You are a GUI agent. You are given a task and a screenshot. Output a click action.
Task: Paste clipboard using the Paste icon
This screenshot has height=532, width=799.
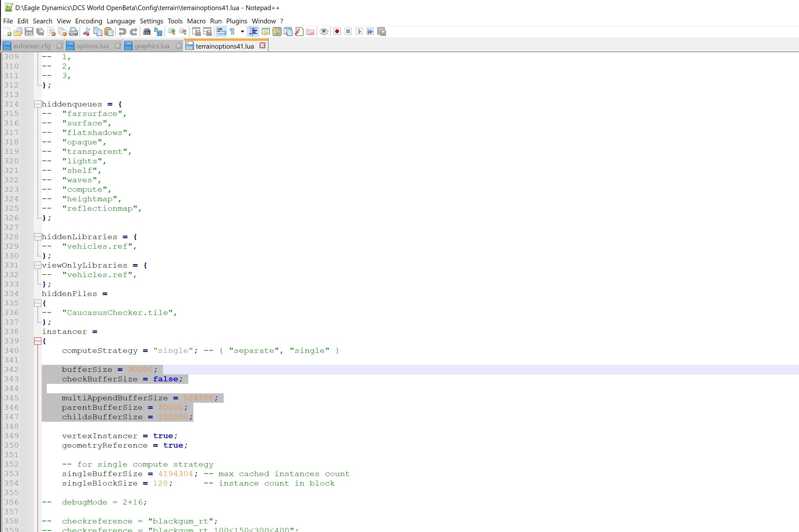[x=109, y=32]
